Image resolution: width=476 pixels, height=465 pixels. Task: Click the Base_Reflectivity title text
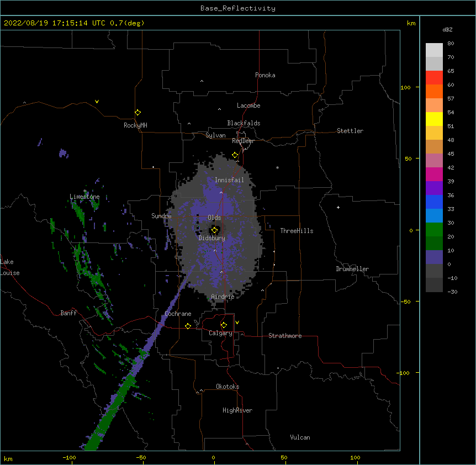click(x=238, y=8)
